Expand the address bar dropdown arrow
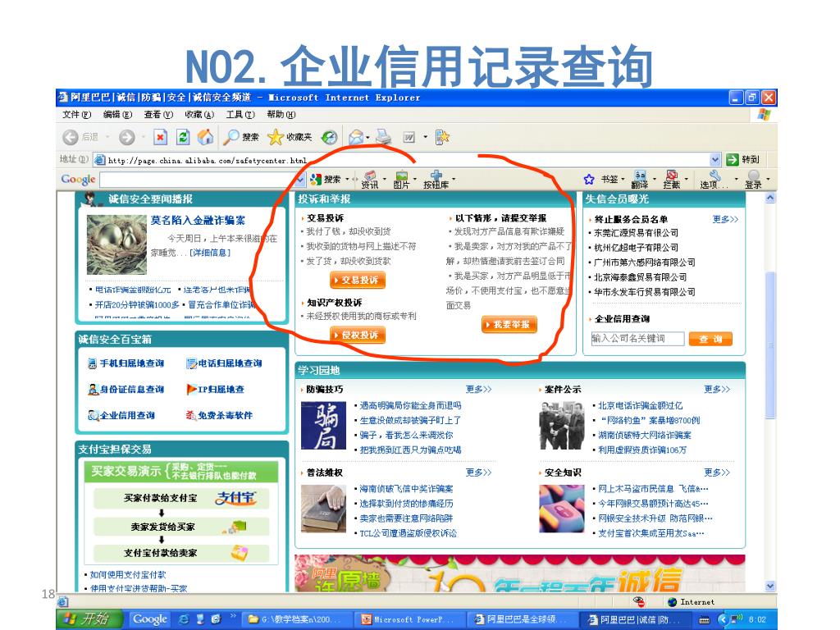 point(715,160)
